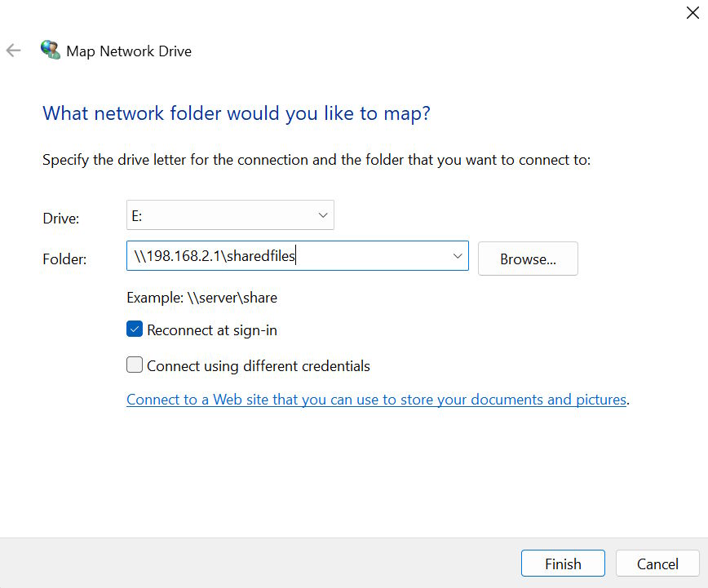Screen dimensions: 708x588
Task: Uncheck the Reconnect at sign-in checkbox
Action: coord(135,330)
